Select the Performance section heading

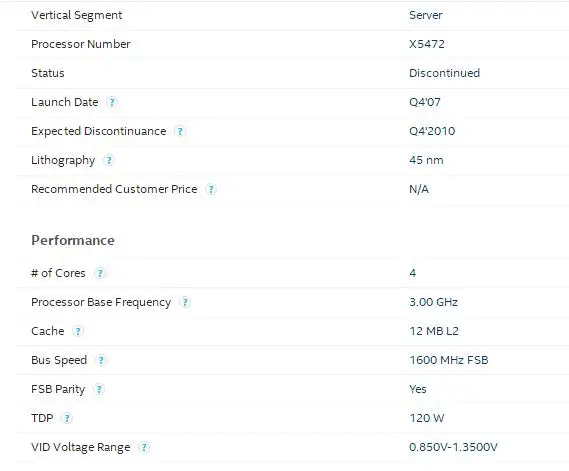73,240
